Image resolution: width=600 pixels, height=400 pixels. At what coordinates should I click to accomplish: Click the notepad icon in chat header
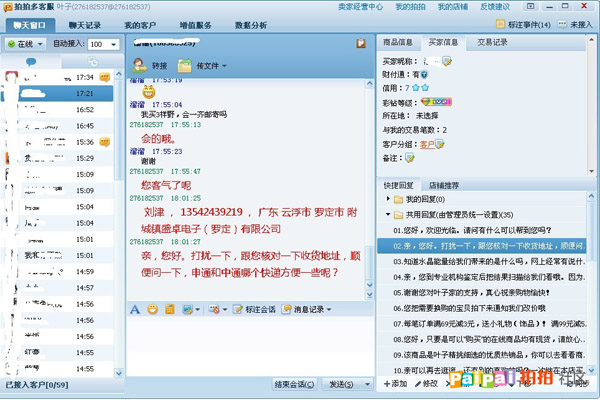coord(361,43)
